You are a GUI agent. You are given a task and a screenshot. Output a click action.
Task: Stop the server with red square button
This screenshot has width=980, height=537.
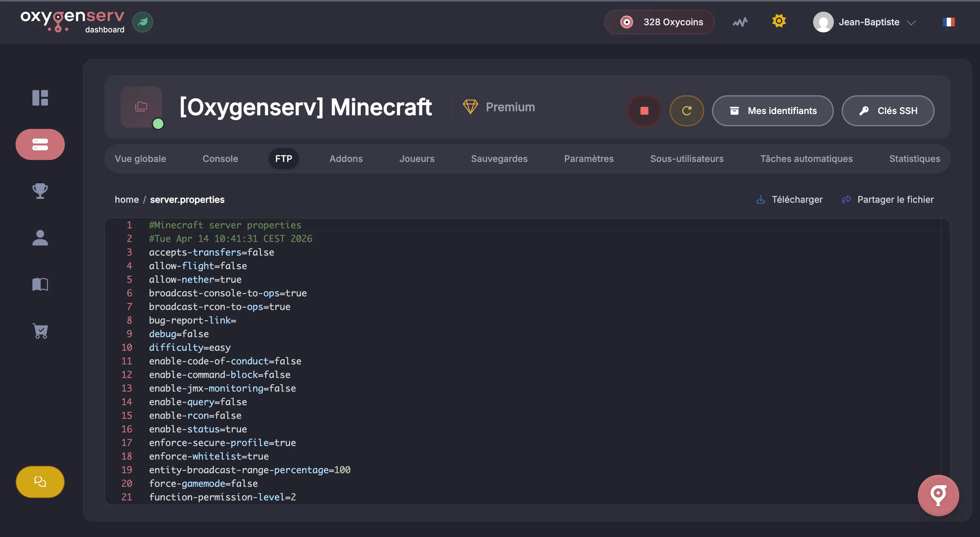pos(644,111)
